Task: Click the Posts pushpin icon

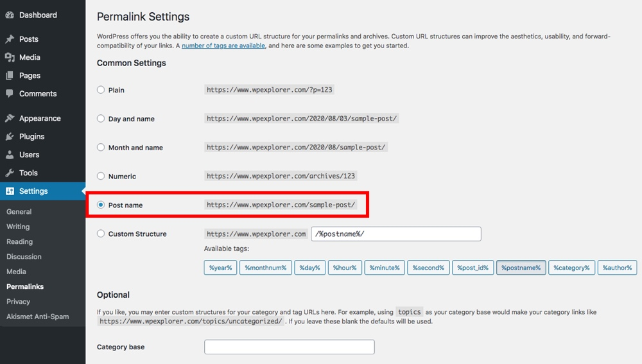Action: [10, 39]
